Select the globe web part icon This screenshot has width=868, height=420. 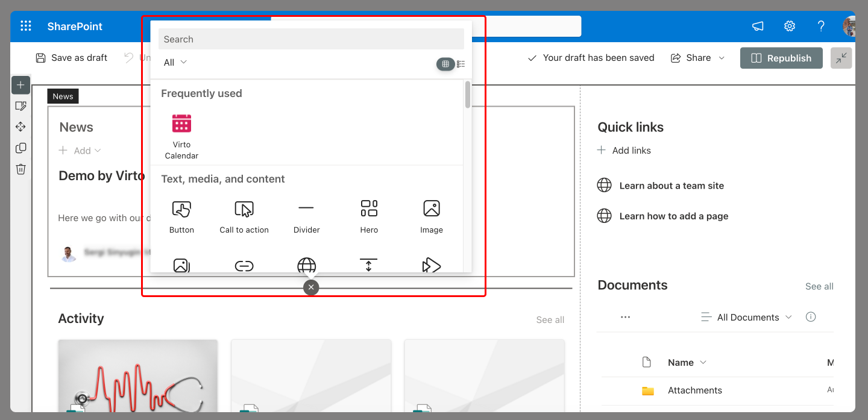(306, 265)
